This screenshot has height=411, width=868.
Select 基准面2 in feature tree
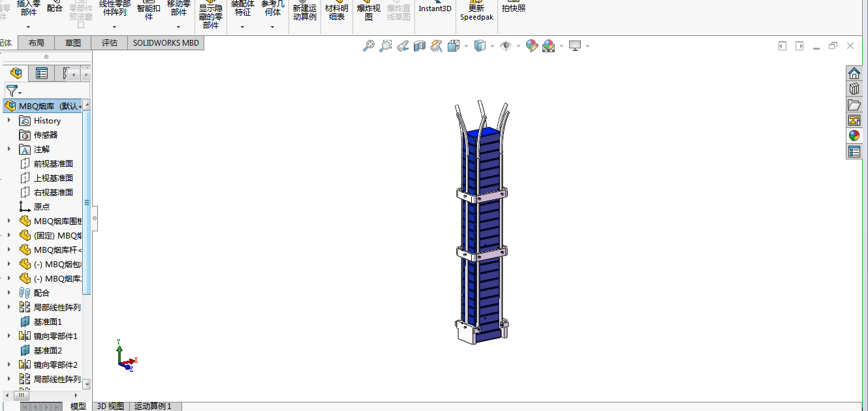coord(48,350)
